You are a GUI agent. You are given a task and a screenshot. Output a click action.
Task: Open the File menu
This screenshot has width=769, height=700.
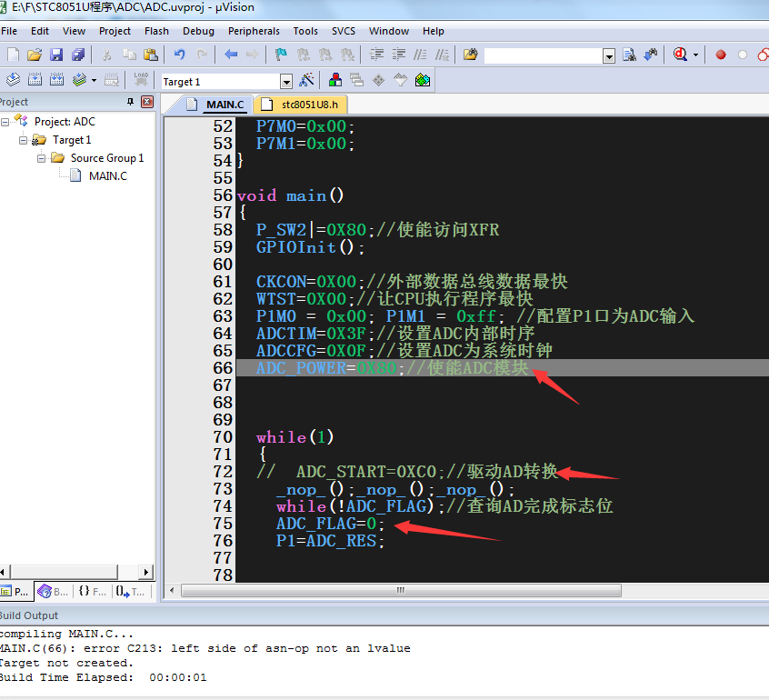point(9,31)
